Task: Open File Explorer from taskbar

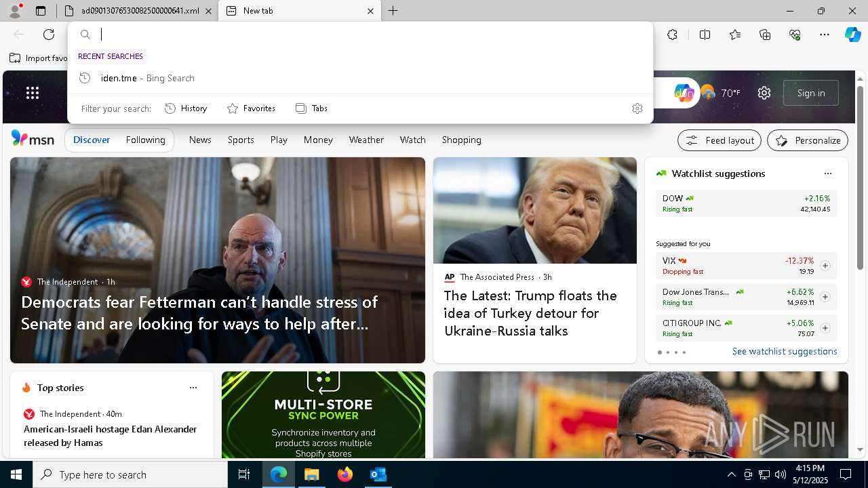Action: click(312, 474)
